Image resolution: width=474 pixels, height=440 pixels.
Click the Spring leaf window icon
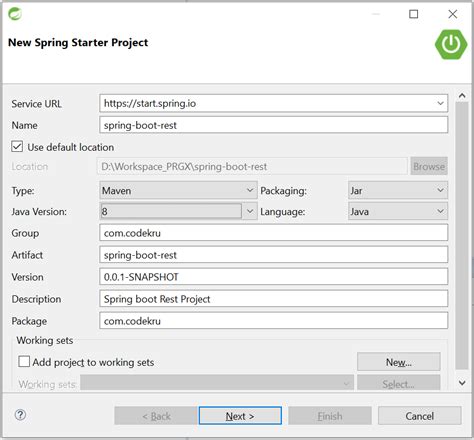point(15,14)
